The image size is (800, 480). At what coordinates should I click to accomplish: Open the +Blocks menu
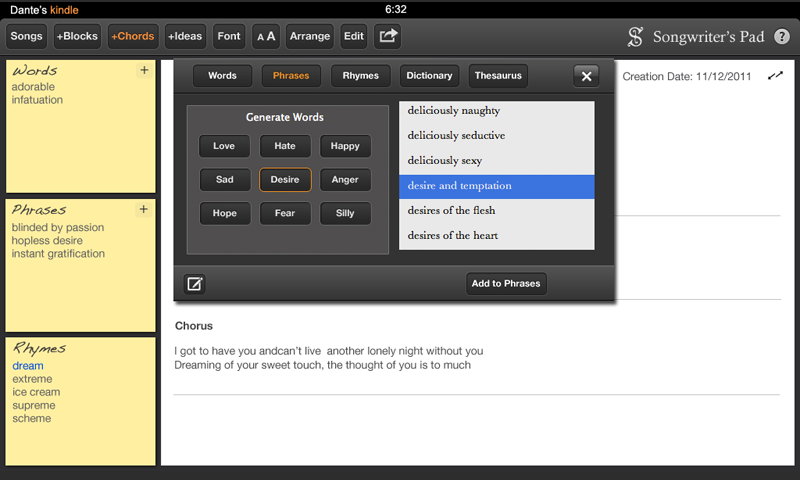click(x=78, y=37)
